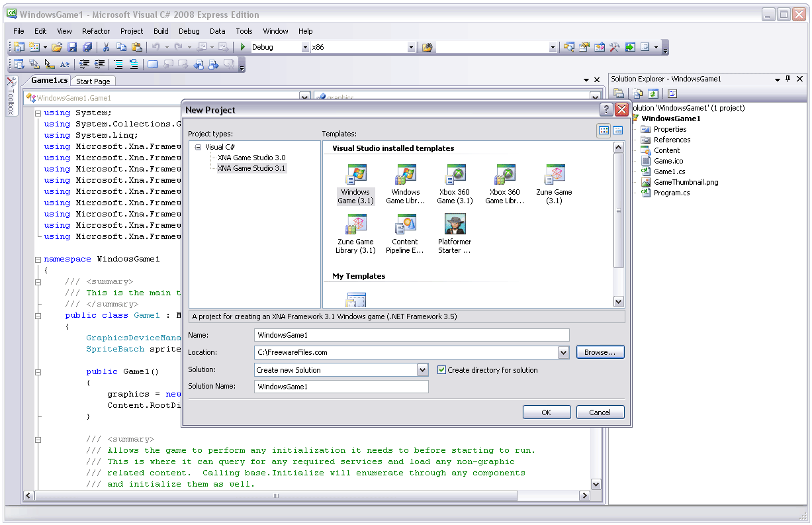Select the Windows Game (3.1) template
This screenshot has height=525, width=812.
pos(355,185)
